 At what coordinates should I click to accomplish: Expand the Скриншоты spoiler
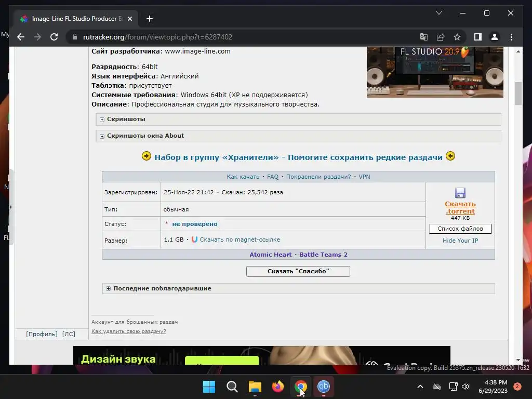(298, 119)
